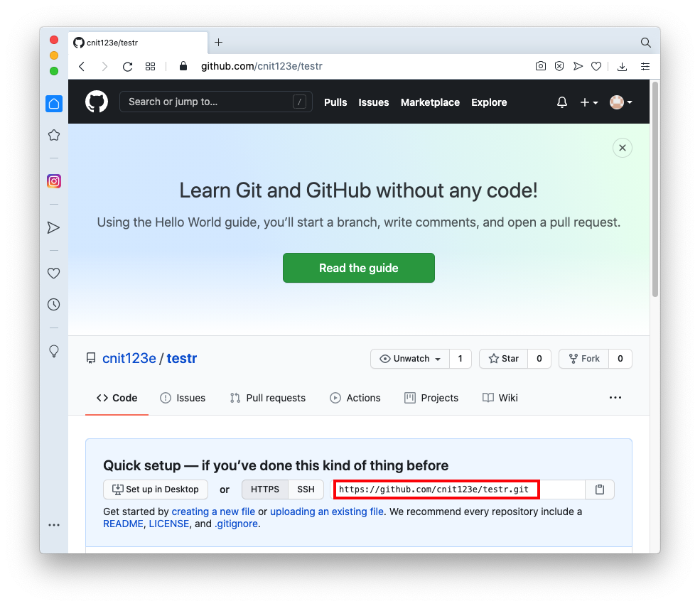Add page to bookmarks heart icon
This screenshot has height=606, width=700.
coord(596,66)
